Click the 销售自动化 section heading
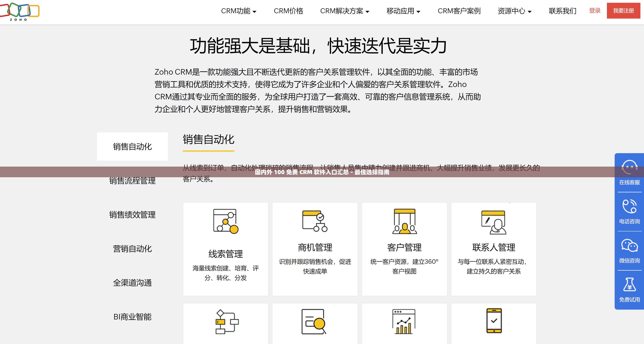Viewport: 644px width, 344px height. [208, 139]
